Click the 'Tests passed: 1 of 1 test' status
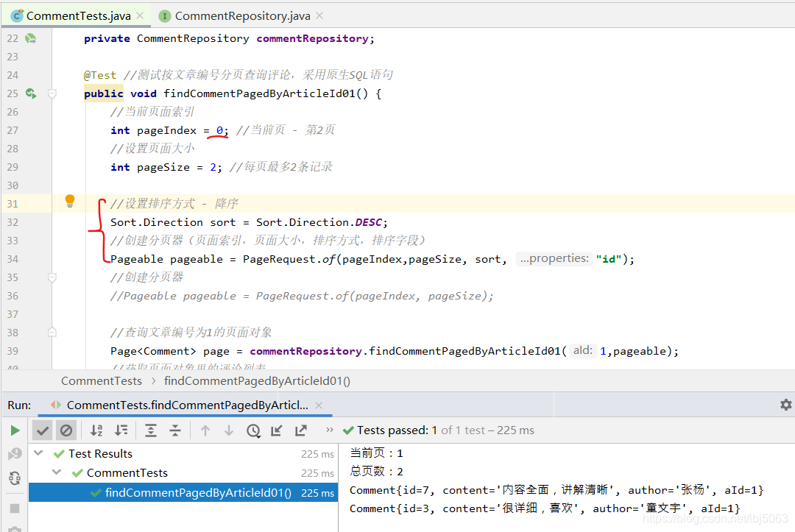Image resolution: width=795 pixels, height=532 pixels. (x=439, y=430)
